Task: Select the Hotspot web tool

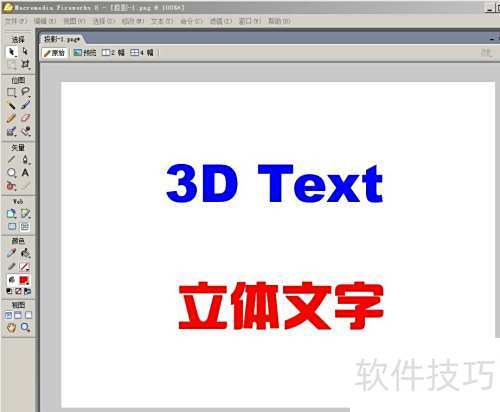Action: [x=11, y=214]
